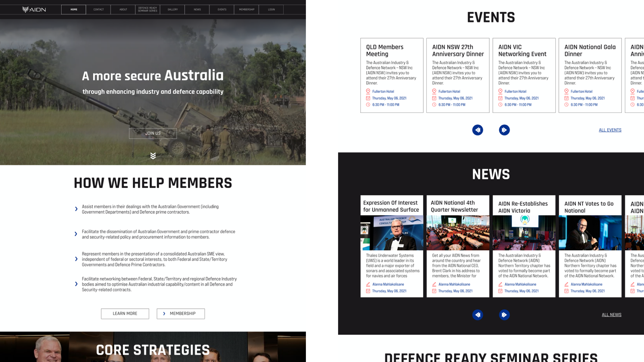This screenshot has width=644, height=362.
Task: Show previous events with left arrow
Action: 478,130
